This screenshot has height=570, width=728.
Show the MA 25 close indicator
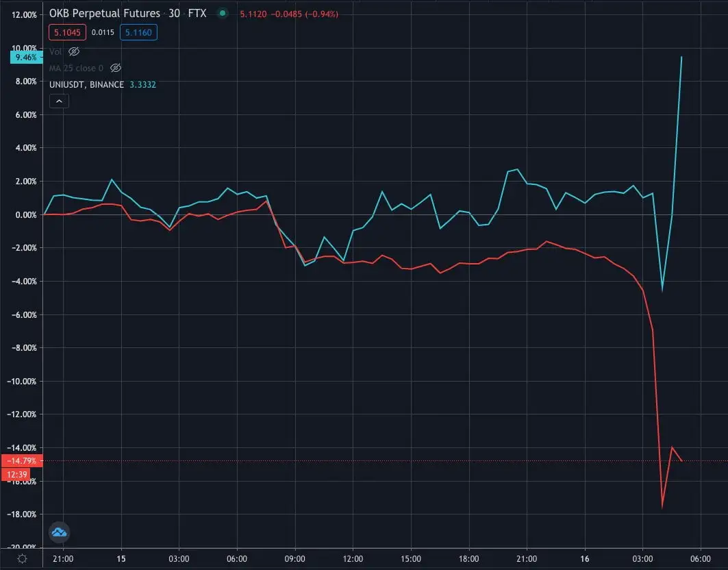pos(116,68)
